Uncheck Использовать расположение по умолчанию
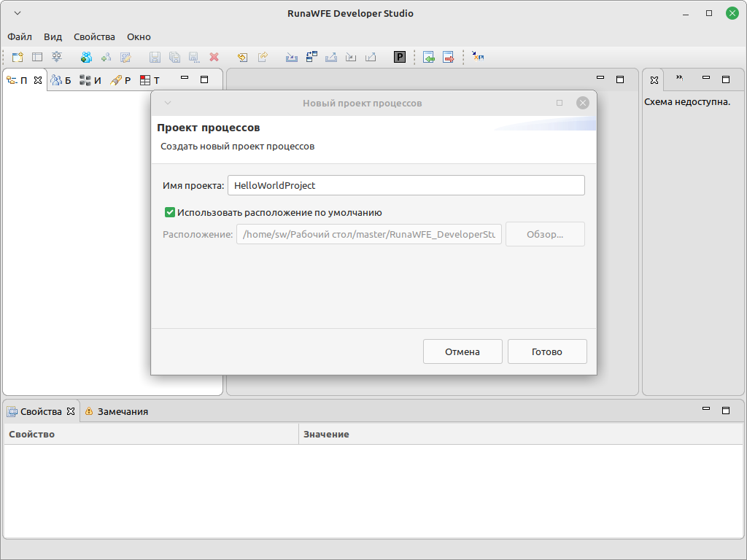The image size is (747, 560). [169, 212]
